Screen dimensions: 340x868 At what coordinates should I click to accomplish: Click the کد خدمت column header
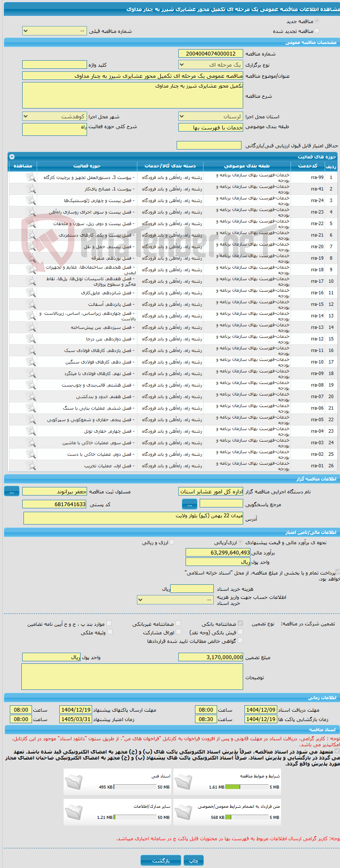pyautogui.click(x=308, y=166)
